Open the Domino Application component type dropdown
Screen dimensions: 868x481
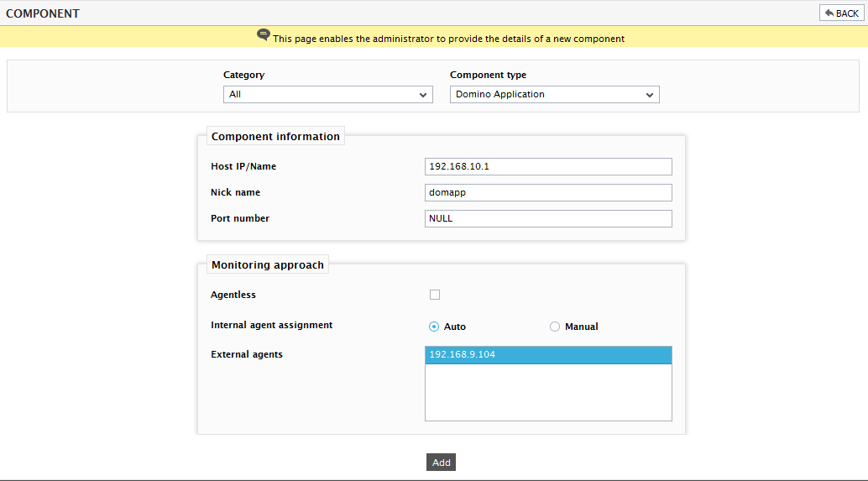pos(554,94)
